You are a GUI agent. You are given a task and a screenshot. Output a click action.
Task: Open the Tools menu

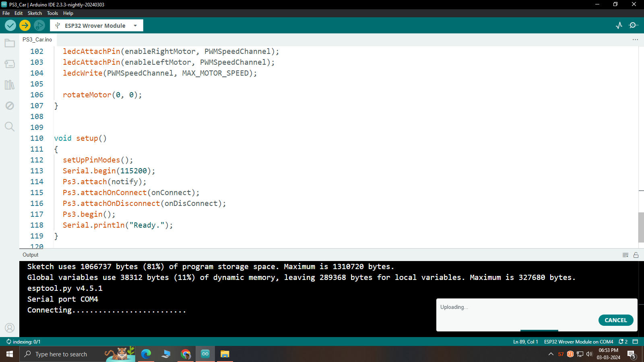pos(52,13)
